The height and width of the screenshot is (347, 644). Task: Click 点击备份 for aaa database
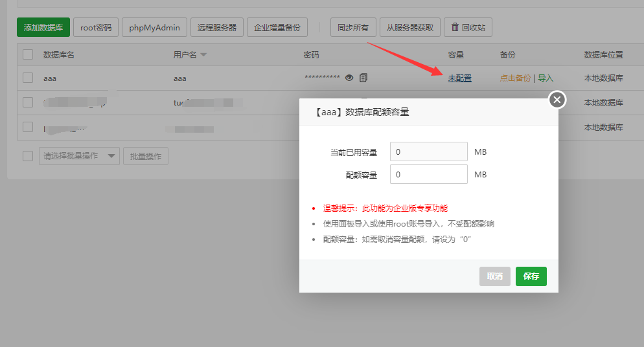pos(515,78)
